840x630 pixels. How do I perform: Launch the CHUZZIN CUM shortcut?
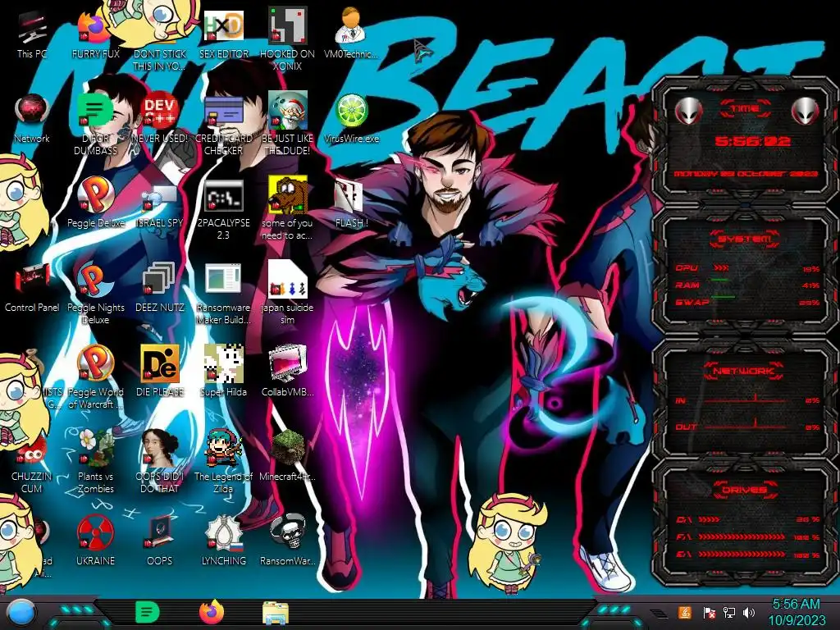pyautogui.click(x=32, y=463)
